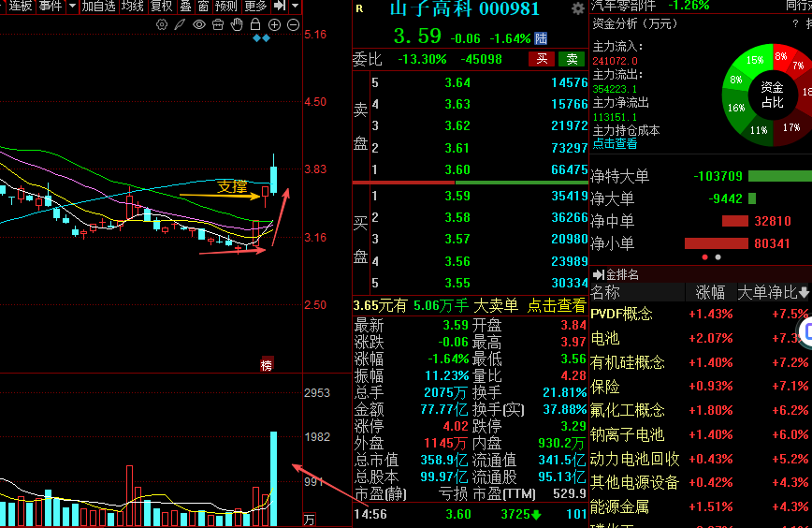The height and width of the screenshot is (528, 812).
Task: Zoom in chart with plus icon
Action: coord(274,24)
